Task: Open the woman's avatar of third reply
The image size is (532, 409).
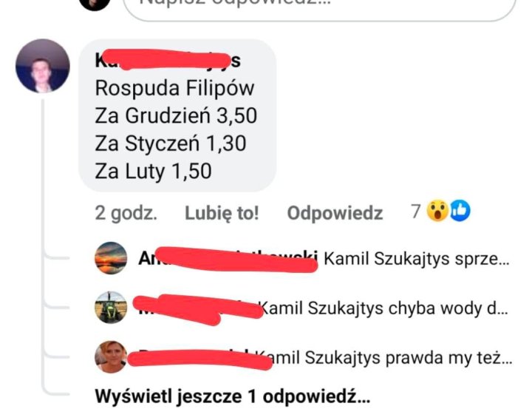Action: pos(111,357)
